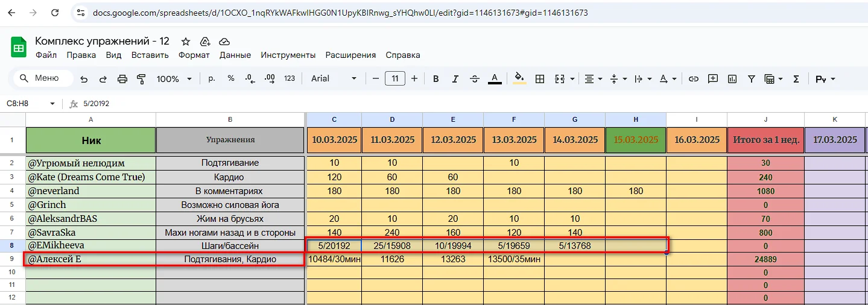Select column J header
Viewport: 868px width, 305px height.
[x=765, y=119]
